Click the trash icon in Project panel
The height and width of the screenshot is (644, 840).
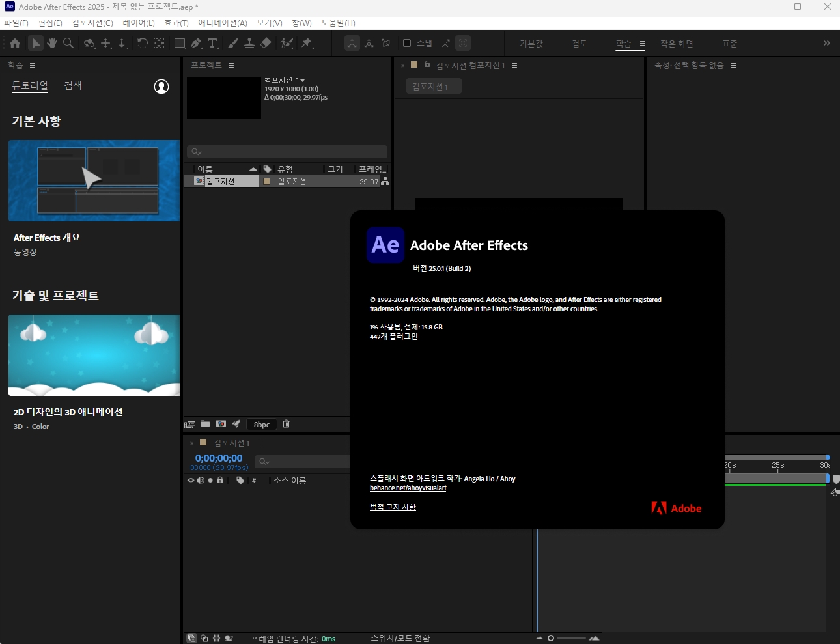point(286,424)
